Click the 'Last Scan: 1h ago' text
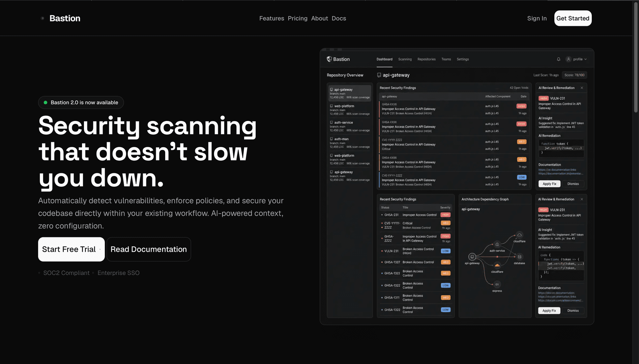The image size is (639, 364). pos(546,75)
